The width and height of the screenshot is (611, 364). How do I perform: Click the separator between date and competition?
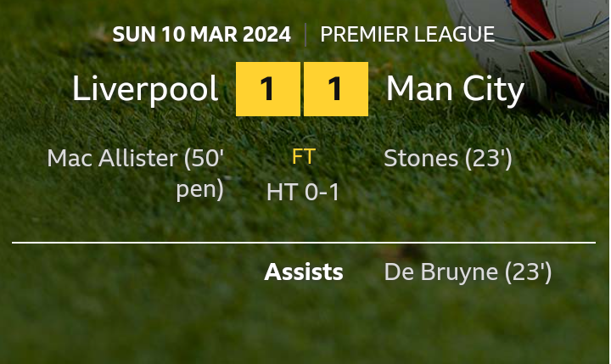tap(305, 35)
